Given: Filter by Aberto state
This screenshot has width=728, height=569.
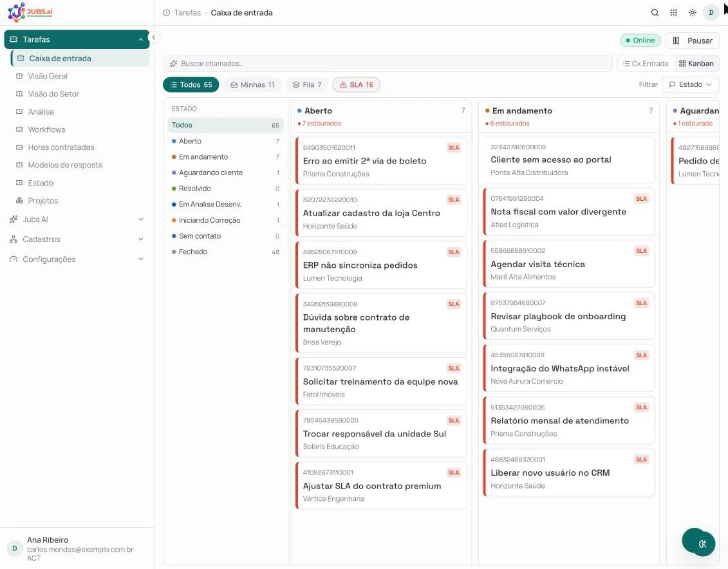Looking at the screenshot, I should 225,141.
